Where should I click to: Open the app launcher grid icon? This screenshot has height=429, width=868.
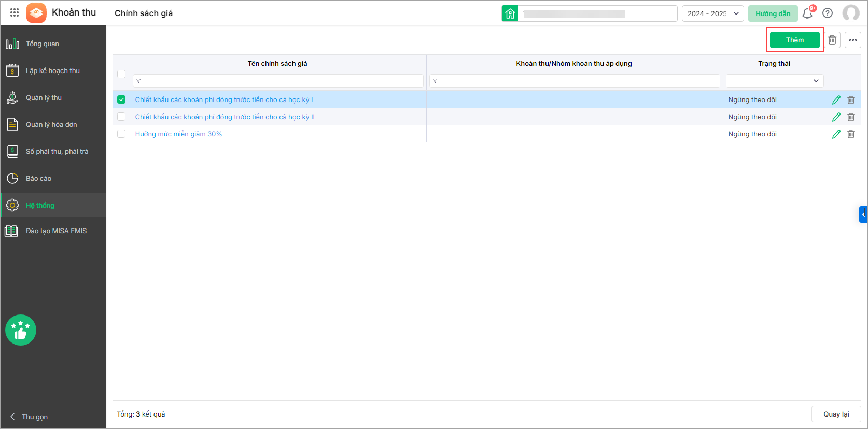15,12
